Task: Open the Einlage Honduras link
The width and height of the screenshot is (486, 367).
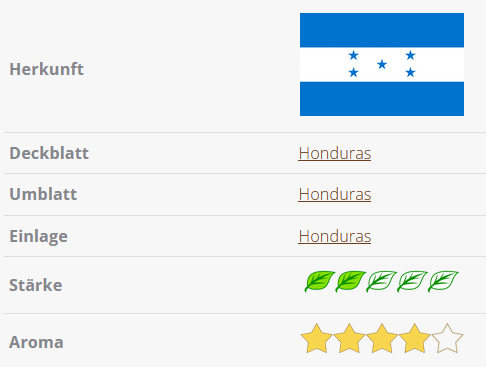Action: click(335, 236)
